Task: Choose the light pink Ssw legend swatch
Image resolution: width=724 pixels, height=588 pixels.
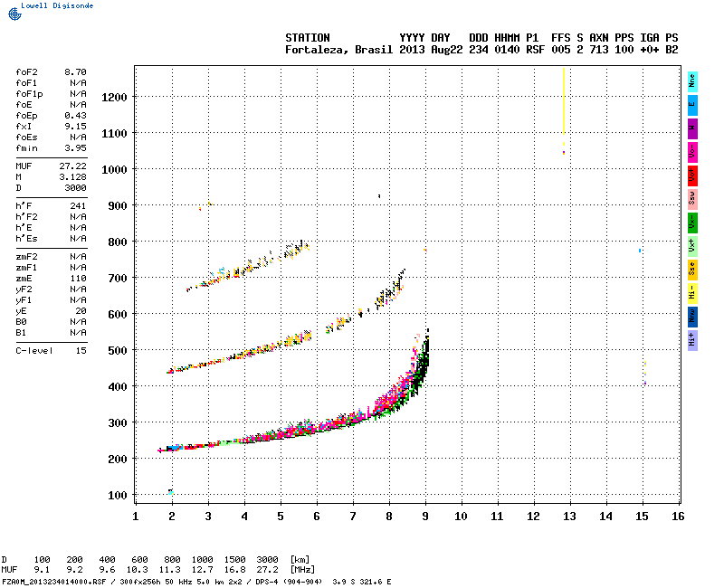Action: pos(692,199)
